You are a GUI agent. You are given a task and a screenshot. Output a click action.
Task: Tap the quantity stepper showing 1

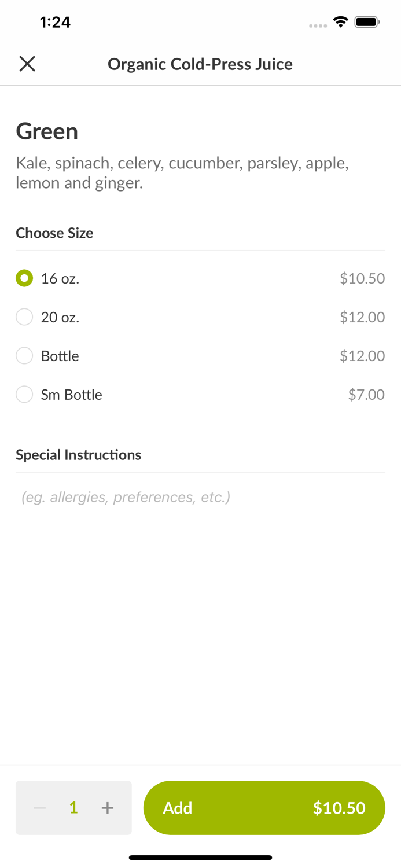click(73, 808)
